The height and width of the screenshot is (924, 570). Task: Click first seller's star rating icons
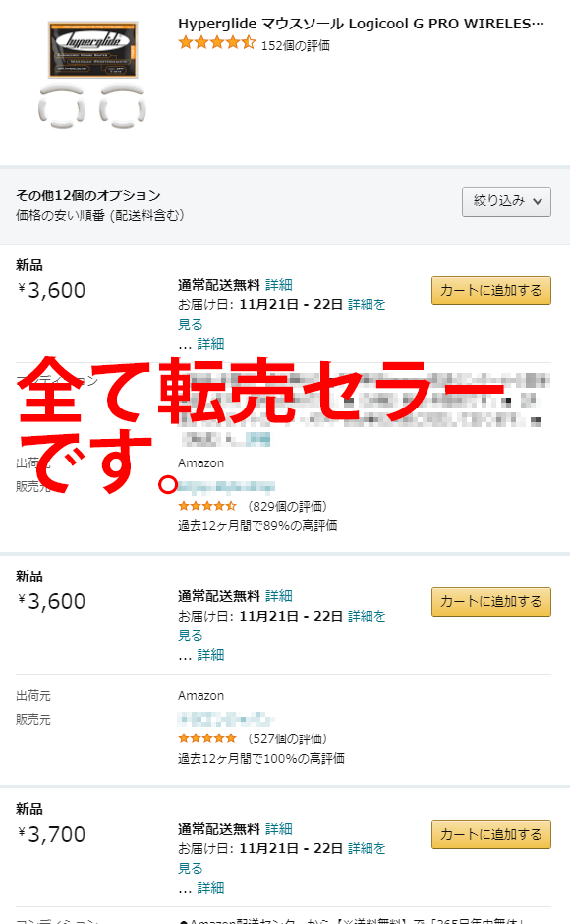click(x=207, y=506)
